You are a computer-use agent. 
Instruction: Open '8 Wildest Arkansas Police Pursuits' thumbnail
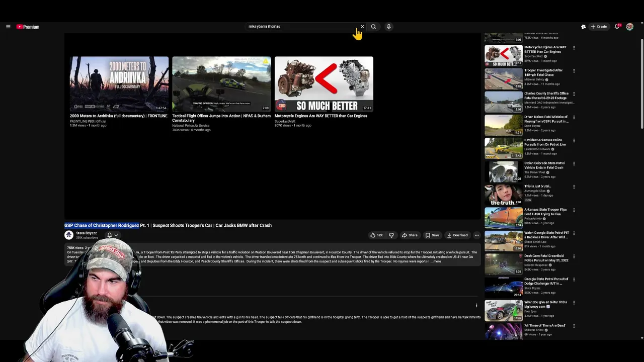point(504,148)
